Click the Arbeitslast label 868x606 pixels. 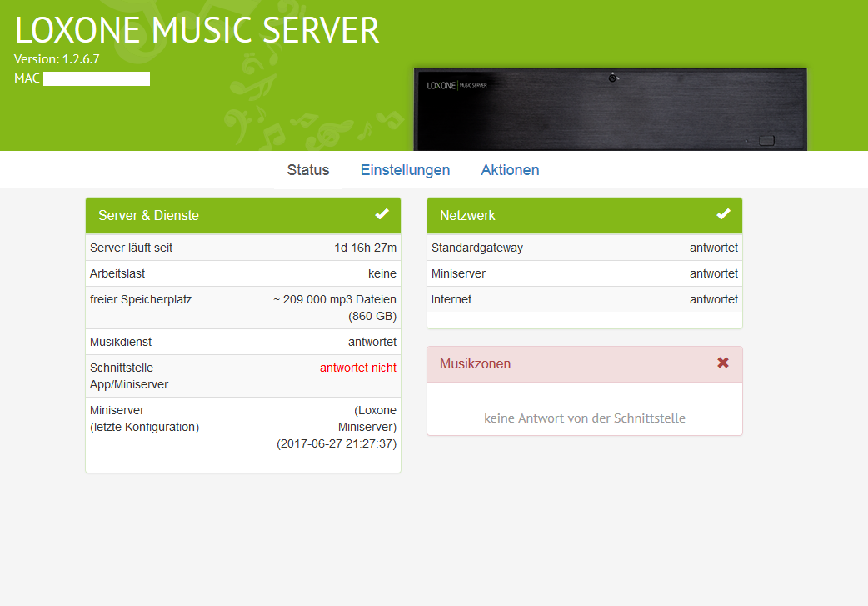[117, 273]
